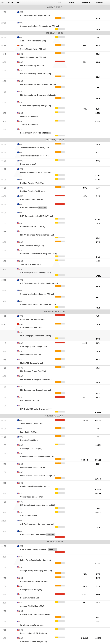Click the Wednesday, Aug 04 date header
This screenshot has width=110, height=644.
coord(55,312)
